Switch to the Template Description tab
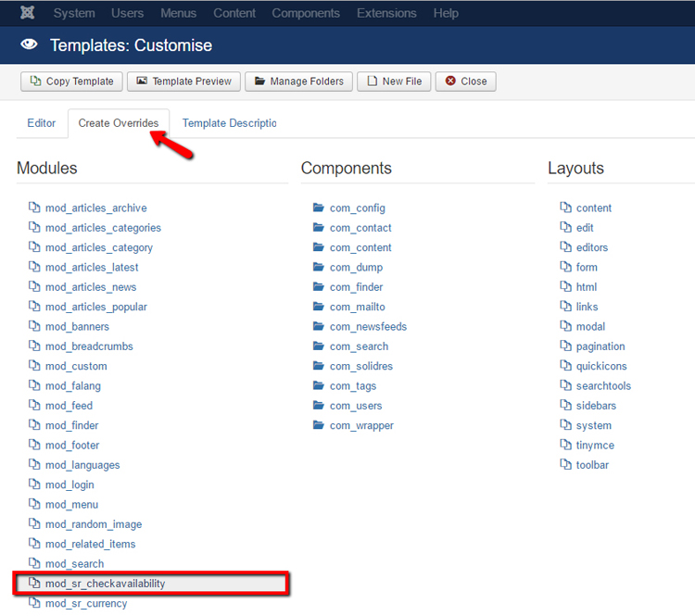 pos(229,123)
